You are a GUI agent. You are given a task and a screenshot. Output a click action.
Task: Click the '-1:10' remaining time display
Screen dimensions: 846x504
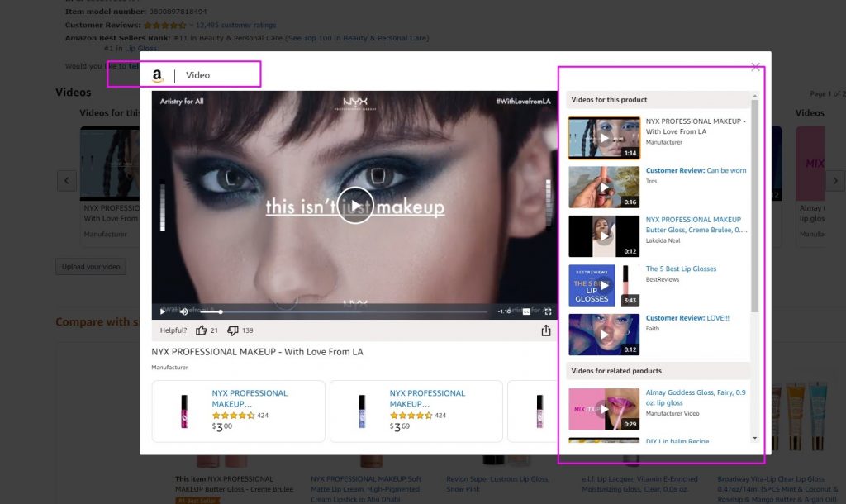tap(505, 311)
